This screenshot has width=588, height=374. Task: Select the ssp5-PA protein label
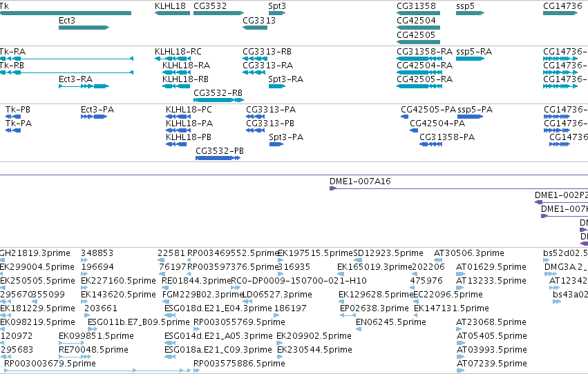pos(475,110)
